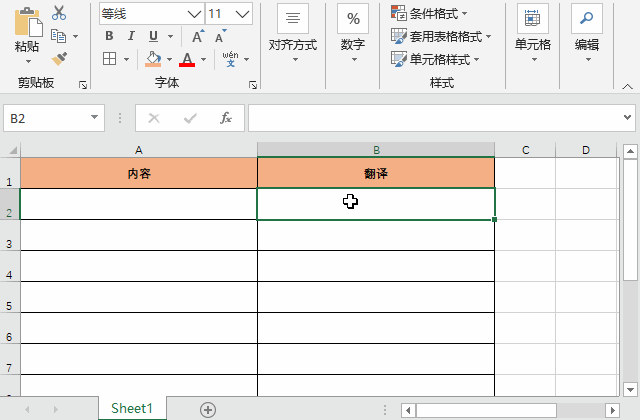Open Conditional Formatting (条件格式)
The width and height of the screenshot is (640, 420).
pos(429,13)
